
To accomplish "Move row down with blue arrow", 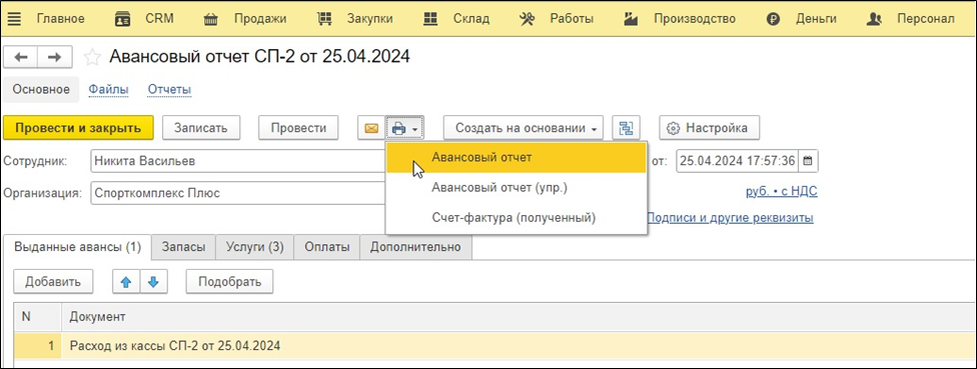I will point(153,282).
